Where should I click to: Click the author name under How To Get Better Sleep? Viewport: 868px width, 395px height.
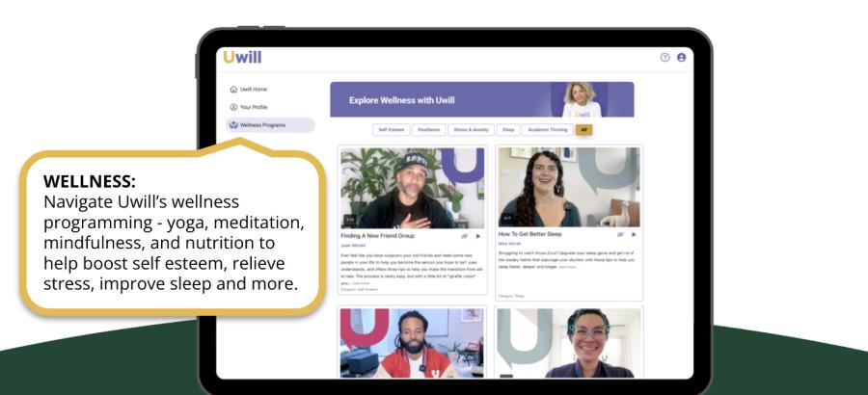510,244
